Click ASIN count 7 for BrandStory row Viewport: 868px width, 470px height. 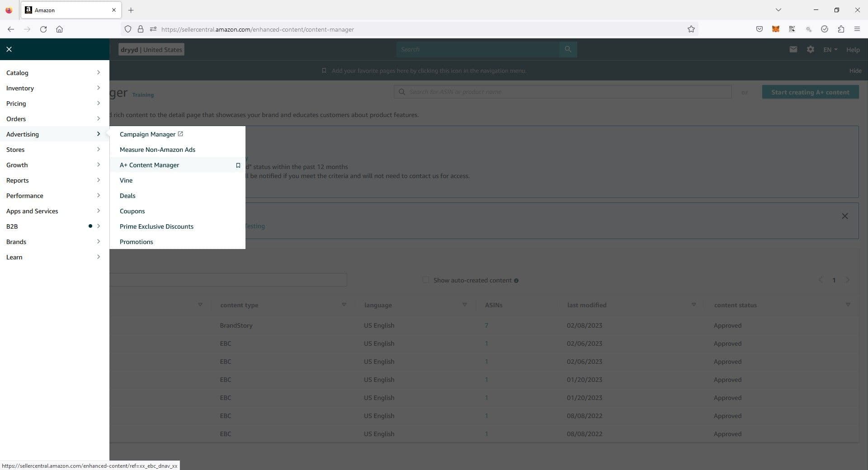(486, 325)
